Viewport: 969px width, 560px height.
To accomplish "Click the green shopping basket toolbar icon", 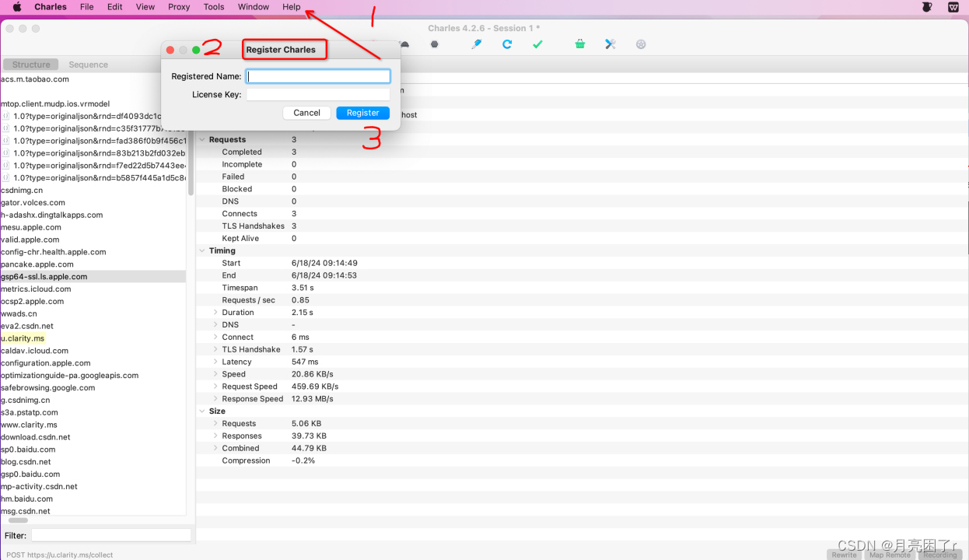I will [580, 44].
